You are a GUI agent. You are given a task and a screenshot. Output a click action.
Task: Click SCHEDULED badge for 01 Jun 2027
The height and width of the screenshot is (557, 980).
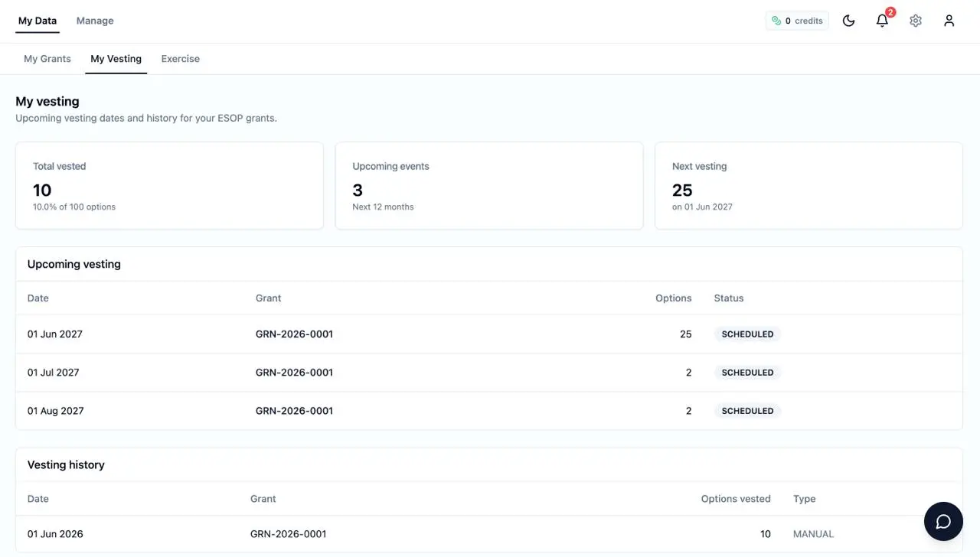(747, 334)
